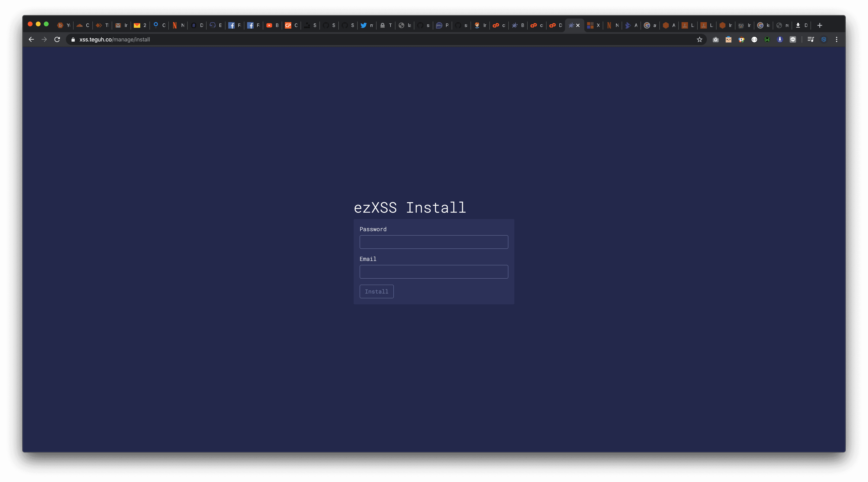Viewport: 868px width, 482px height.
Task: Open a new tab with plus button
Action: (x=820, y=25)
